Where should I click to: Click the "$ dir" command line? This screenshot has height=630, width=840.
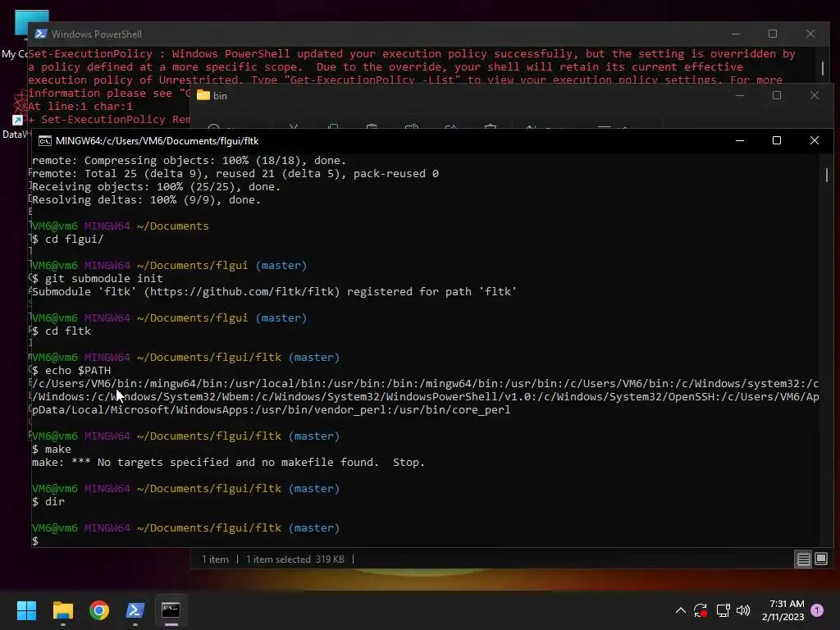(x=48, y=501)
